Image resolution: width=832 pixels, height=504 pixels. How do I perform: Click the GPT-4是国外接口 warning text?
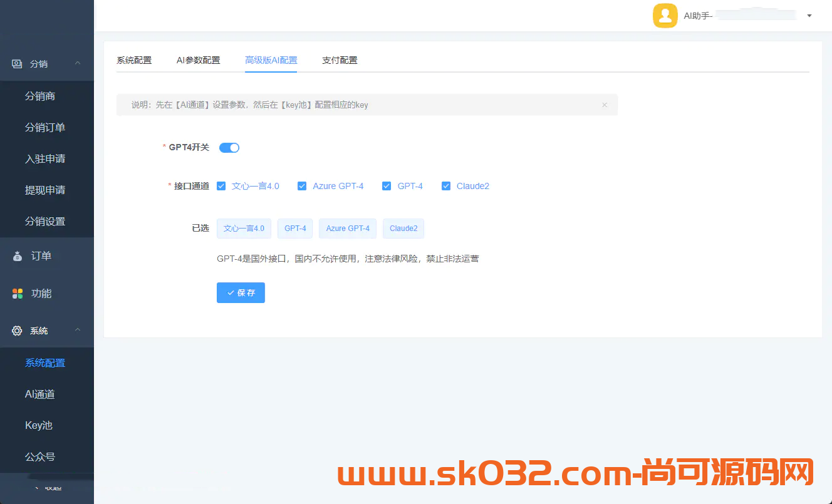(348, 259)
